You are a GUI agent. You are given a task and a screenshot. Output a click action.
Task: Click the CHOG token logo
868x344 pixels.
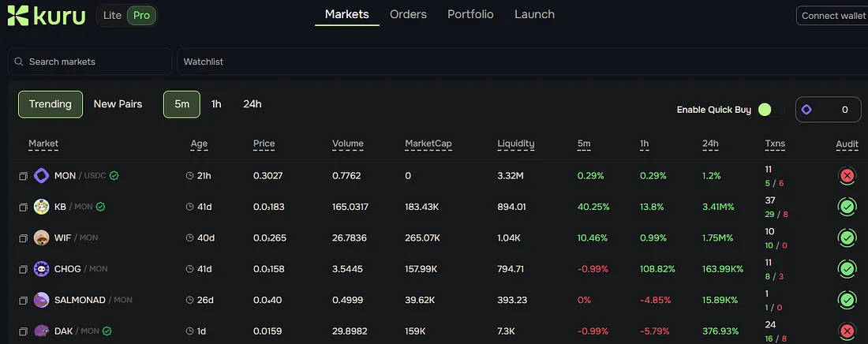tap(42, 269)
